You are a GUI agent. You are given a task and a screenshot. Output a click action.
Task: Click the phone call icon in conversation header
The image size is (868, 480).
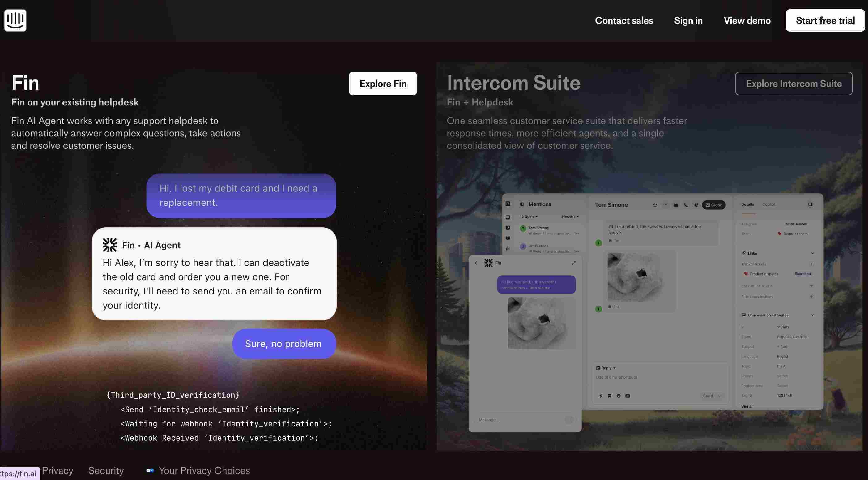(686, 205)
